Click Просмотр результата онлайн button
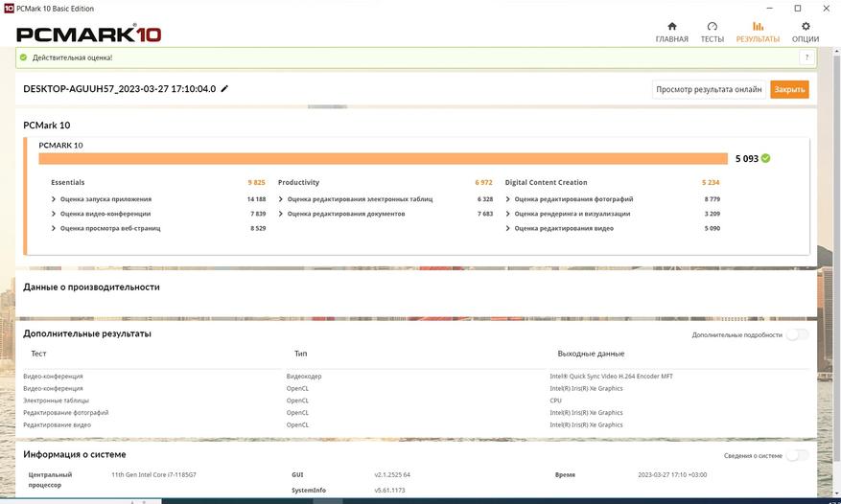Image resolution: width=841 pixels, height=504 pixels. [709, 89]
